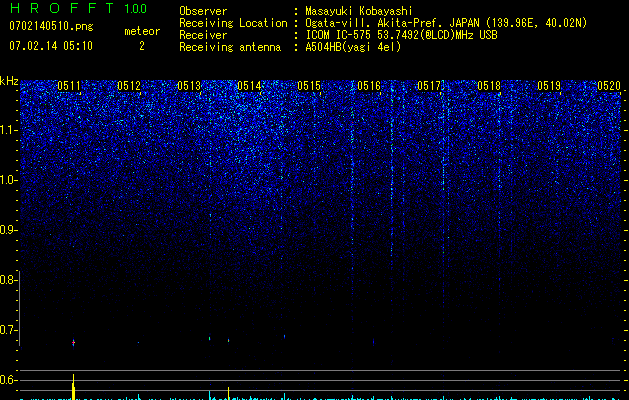
Task: Click the HROFFT title text
Action: [x=62, y=8]
